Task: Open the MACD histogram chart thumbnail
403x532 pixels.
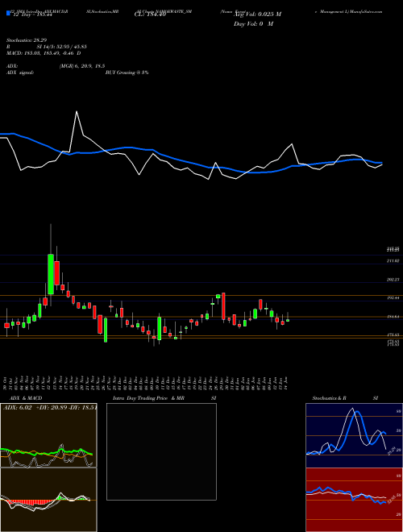Action: 48,500
